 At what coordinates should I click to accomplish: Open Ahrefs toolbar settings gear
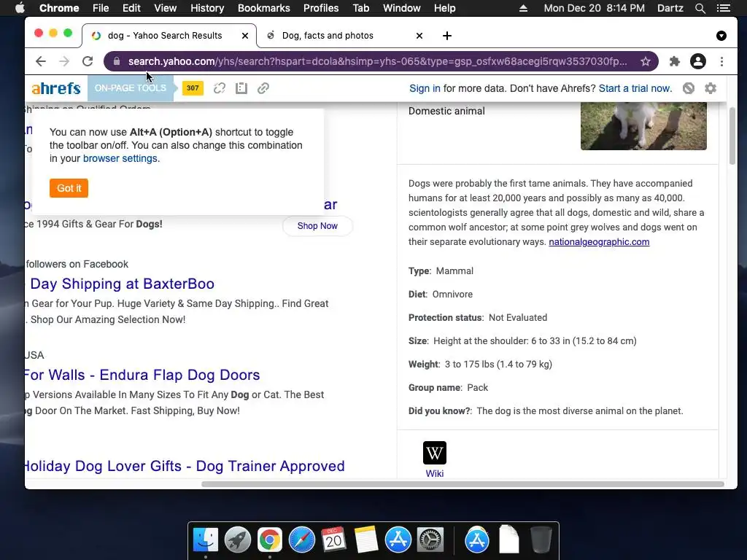point(711,88)
